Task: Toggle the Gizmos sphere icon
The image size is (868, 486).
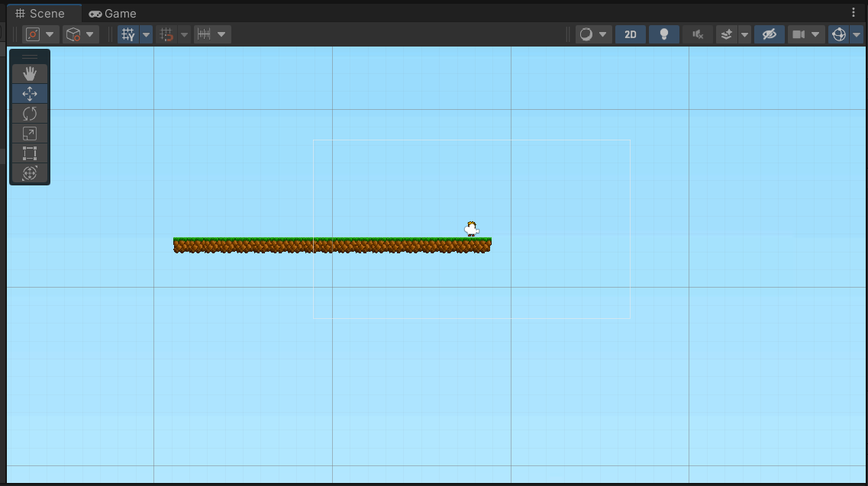Action: click(839, 34)
